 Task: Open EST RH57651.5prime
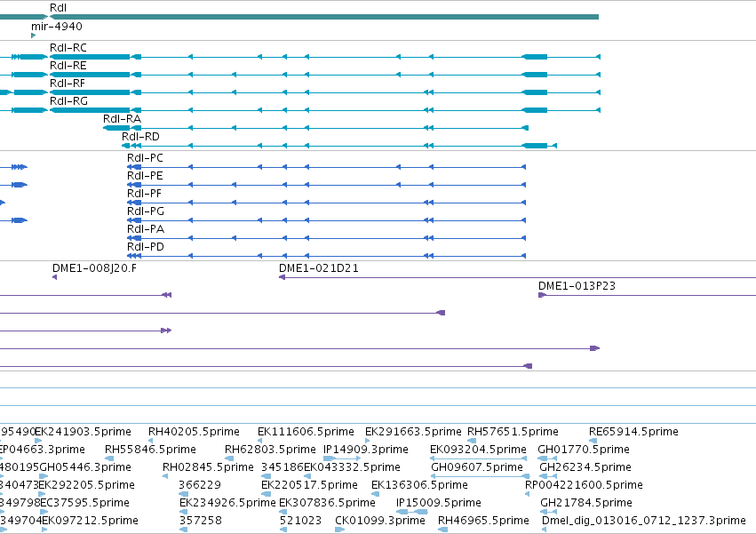tap(513, 431)
